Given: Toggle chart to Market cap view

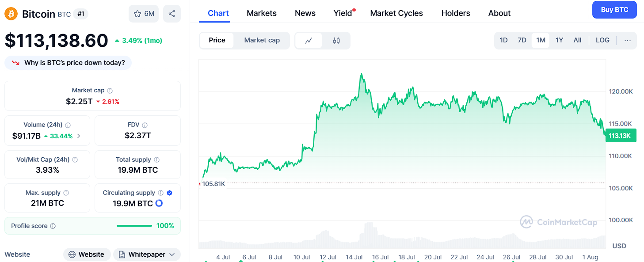Looking at the screenshot, I should [x=262, y=40].
